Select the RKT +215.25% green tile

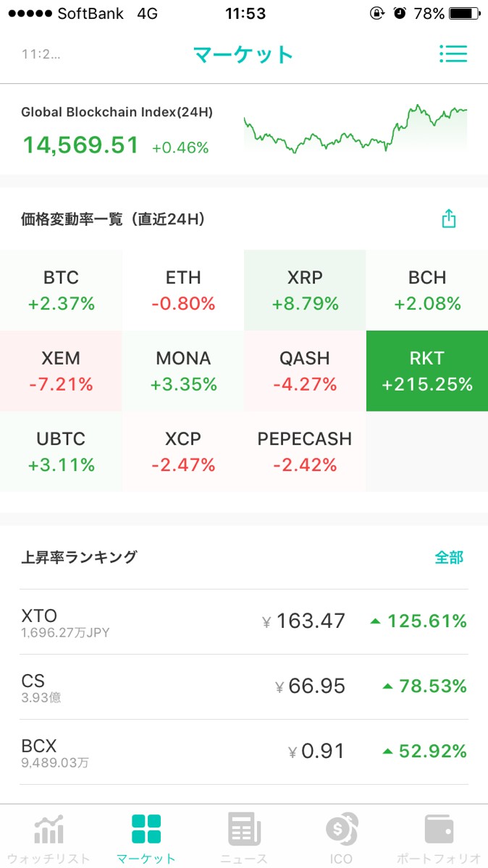[x=427, y=371]
